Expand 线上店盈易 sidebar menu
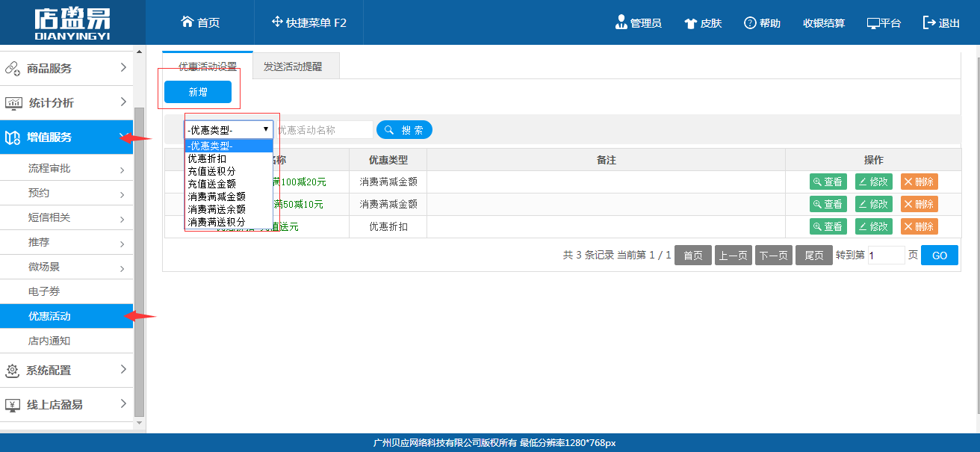Viewport: 980px width, 452px height. (66, 404)
